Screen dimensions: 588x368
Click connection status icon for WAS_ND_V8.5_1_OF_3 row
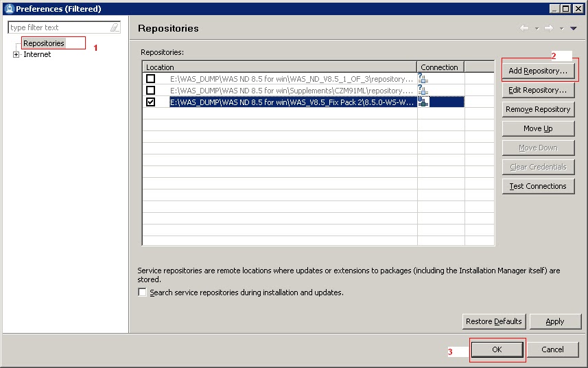pyautogui.click(x=423, y=78)
